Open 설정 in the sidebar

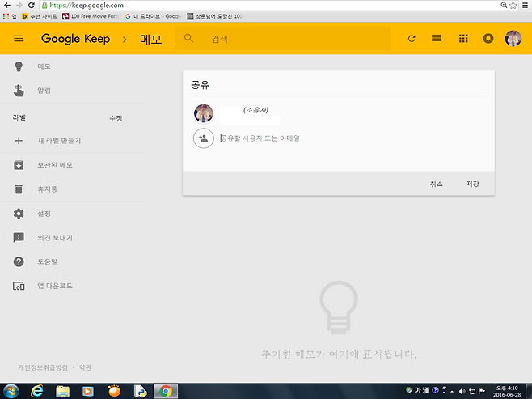coord(44,214)
